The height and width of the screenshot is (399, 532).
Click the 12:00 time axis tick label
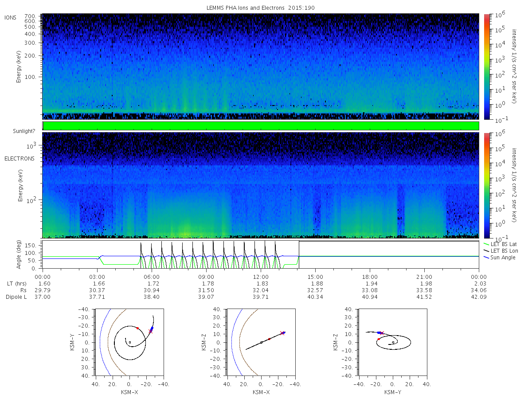(261, 277)
